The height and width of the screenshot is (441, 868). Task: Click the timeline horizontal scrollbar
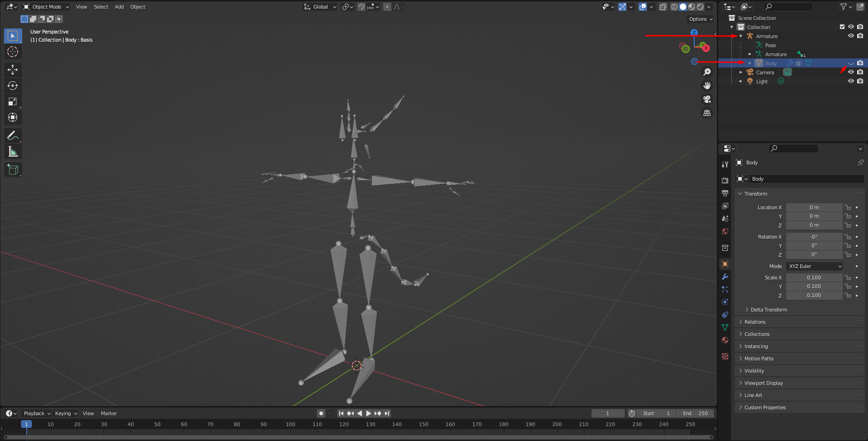359,437
